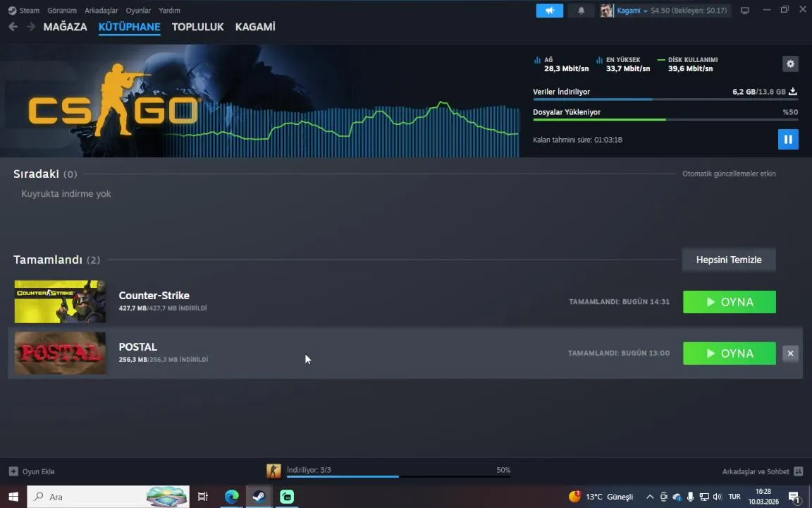Expand hidden system tray icons
Image resolution: width=812 pixels, height=508 pixels.
point(649,497)
